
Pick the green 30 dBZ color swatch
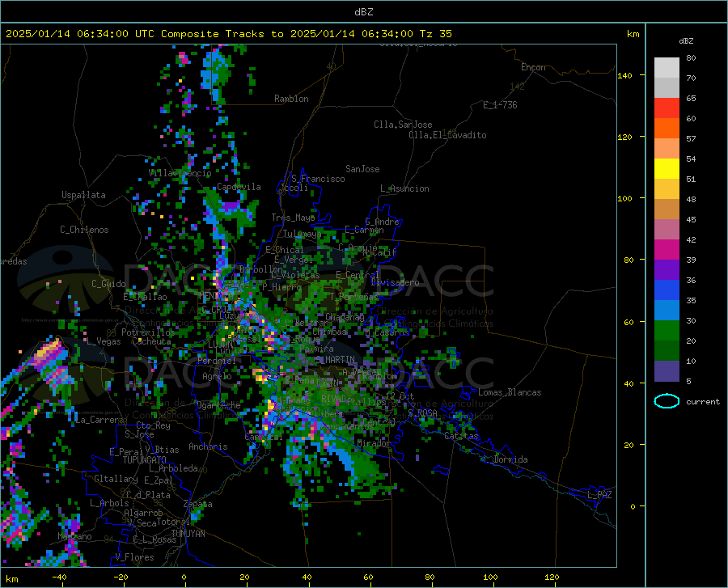tap(667, 331)
